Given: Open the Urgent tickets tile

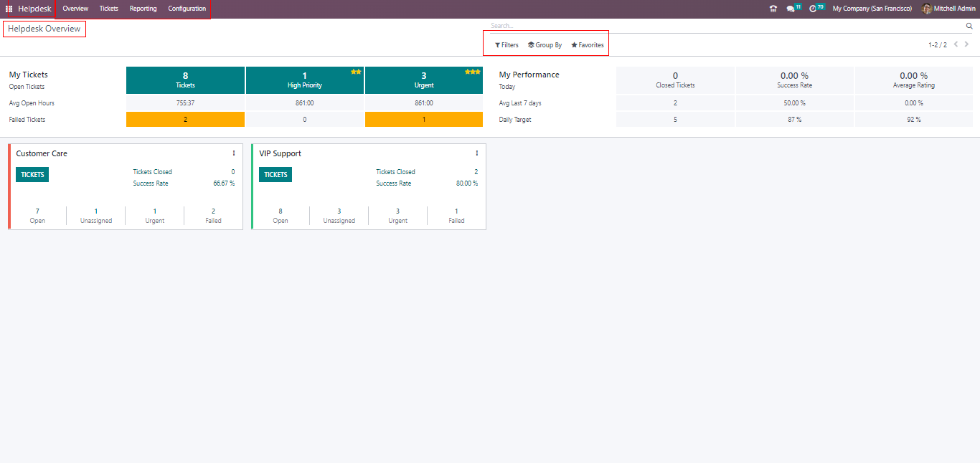Looking at the screenshot, I should 424,80.
